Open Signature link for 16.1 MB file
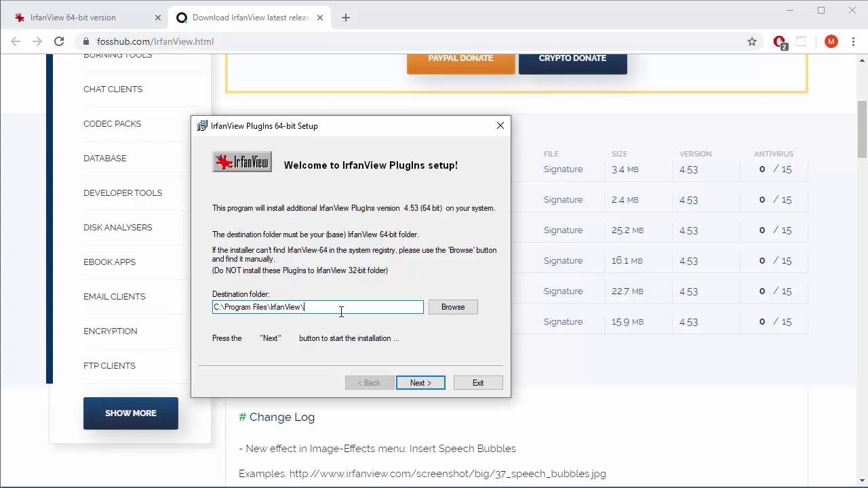Image resolution: width=868 pixels, height=488 pixels. click(x=563, y=261)
